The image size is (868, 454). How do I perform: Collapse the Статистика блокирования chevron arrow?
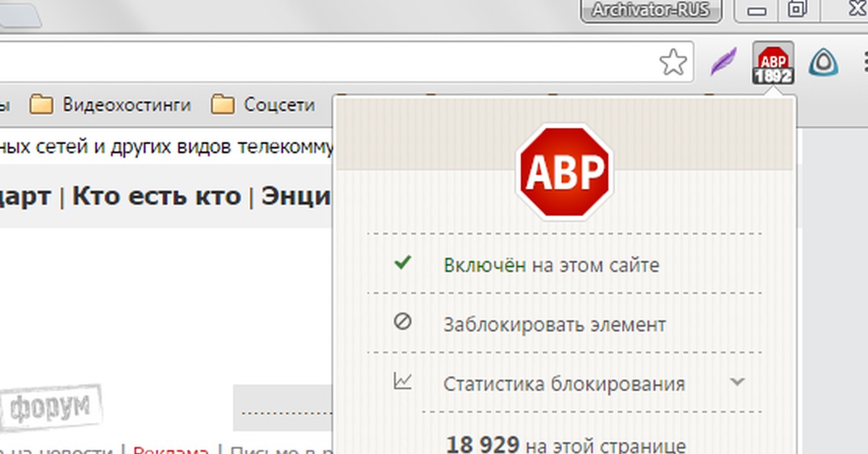click(737, 382)
